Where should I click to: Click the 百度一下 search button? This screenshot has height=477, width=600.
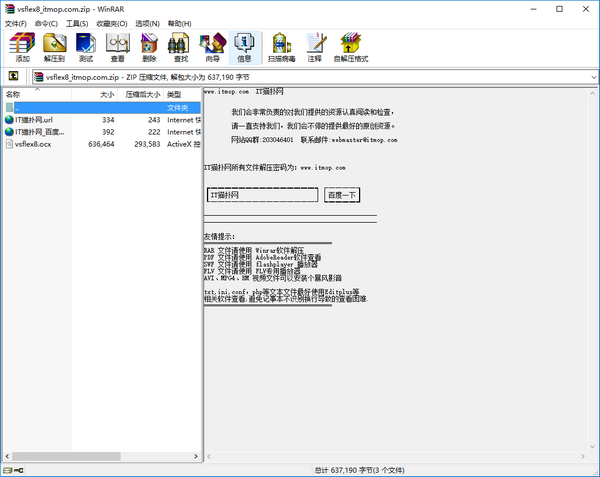click(342, 195)
